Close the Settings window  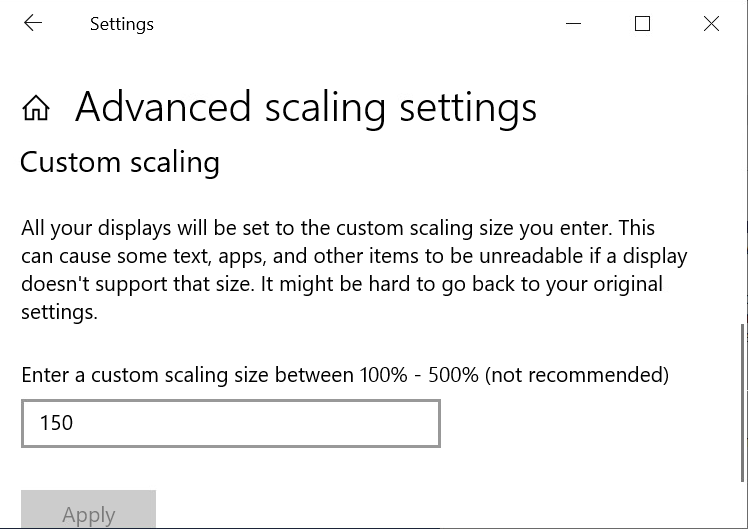(711, 24)
